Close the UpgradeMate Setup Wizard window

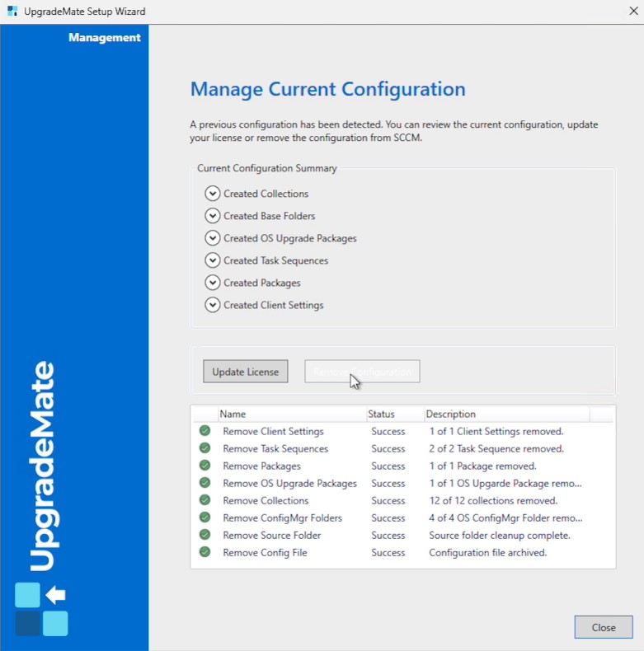click(x=633, y=11)
